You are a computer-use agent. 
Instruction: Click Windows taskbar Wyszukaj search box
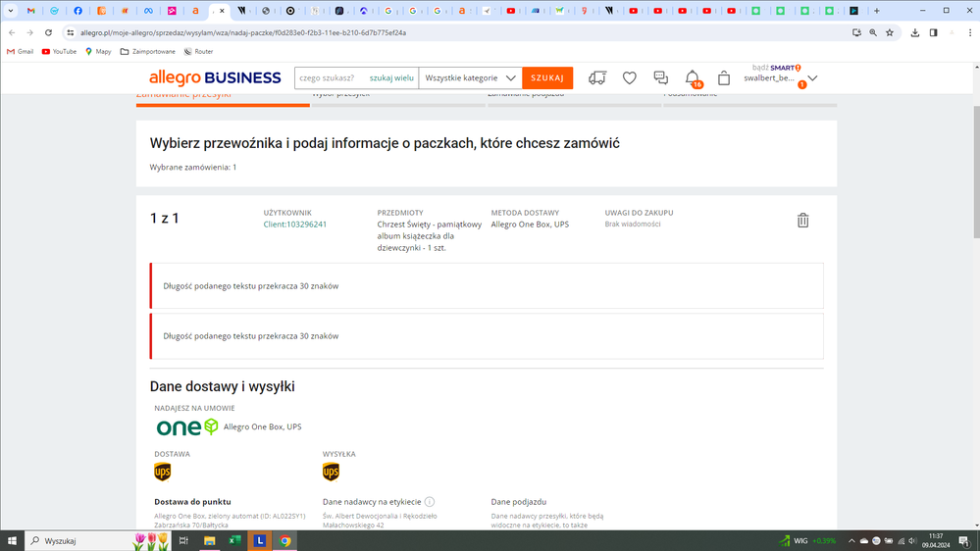[98, 541]
